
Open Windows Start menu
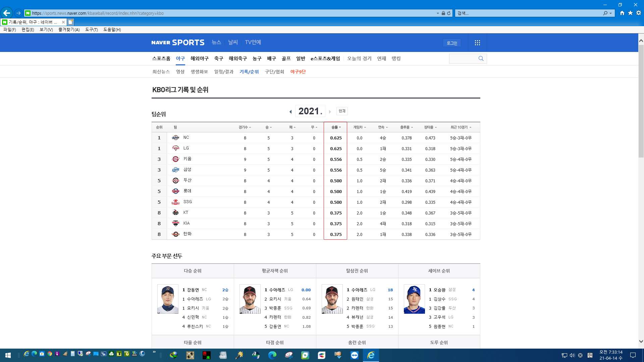[8, 355]
